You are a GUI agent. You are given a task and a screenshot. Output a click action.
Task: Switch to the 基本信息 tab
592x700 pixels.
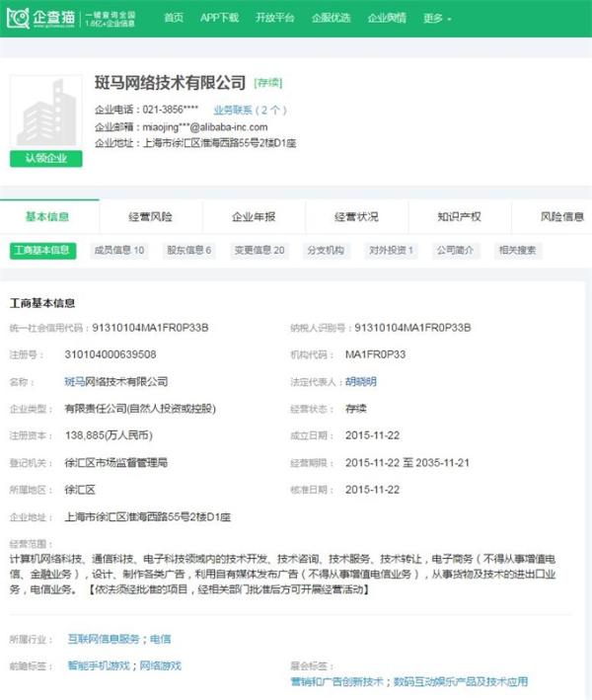coord(47,217)
